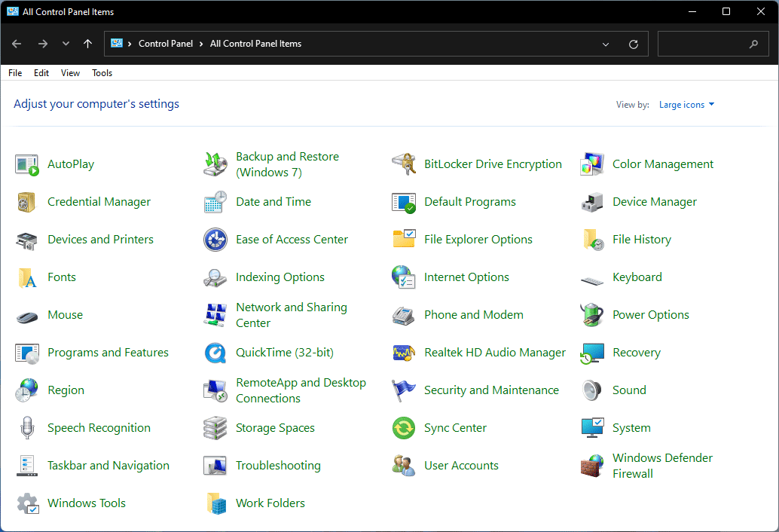Open the Ease of Access Center icon
The image size is (779, 532).
tap(215, 240)
